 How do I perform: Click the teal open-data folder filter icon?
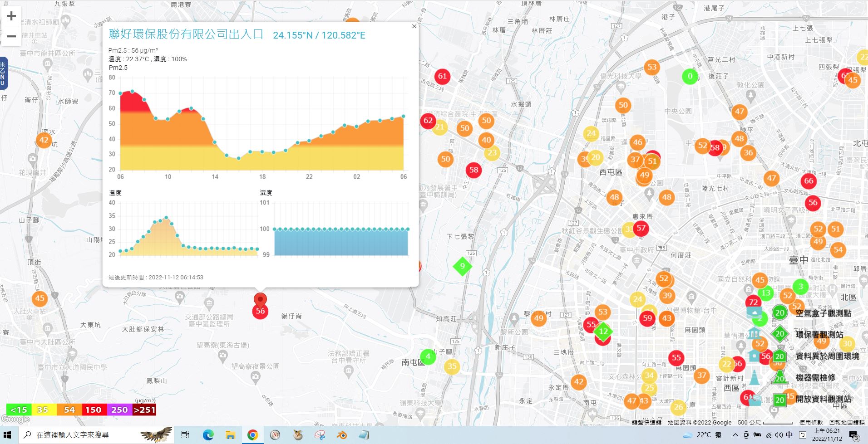[x=755, y=400]
